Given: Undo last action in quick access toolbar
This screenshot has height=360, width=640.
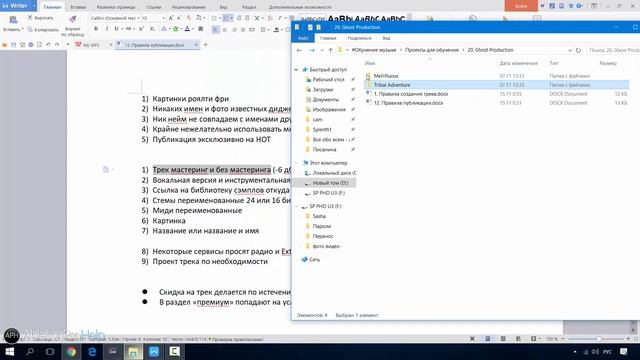Looking at the screenshot, I should pyautogui.click(x=48, y=44).
